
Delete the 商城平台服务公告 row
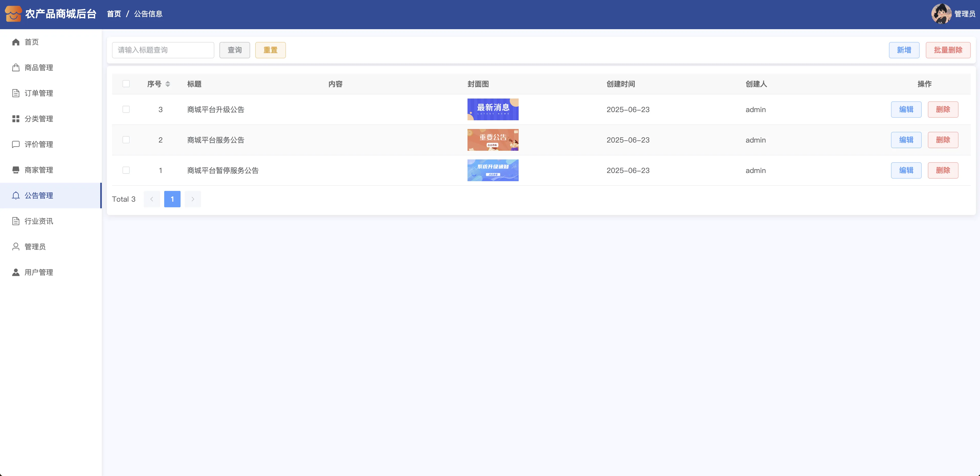pos(943,140)
